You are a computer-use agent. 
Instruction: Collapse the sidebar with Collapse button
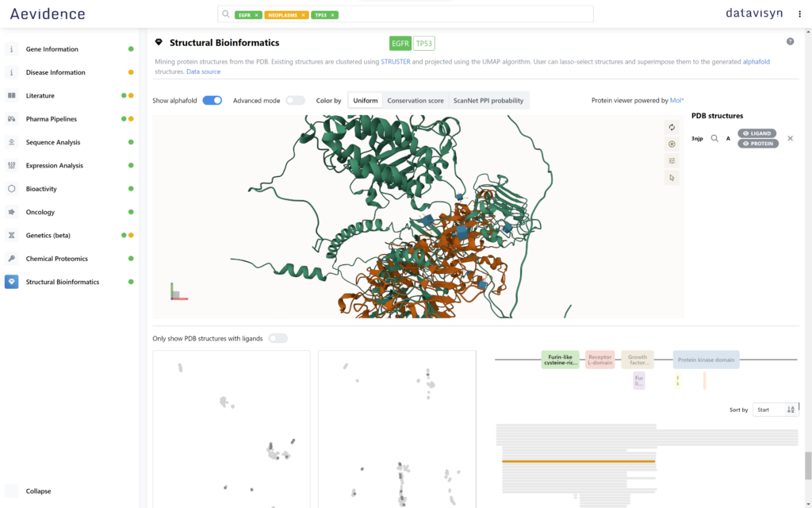click(x=38, y=491)
